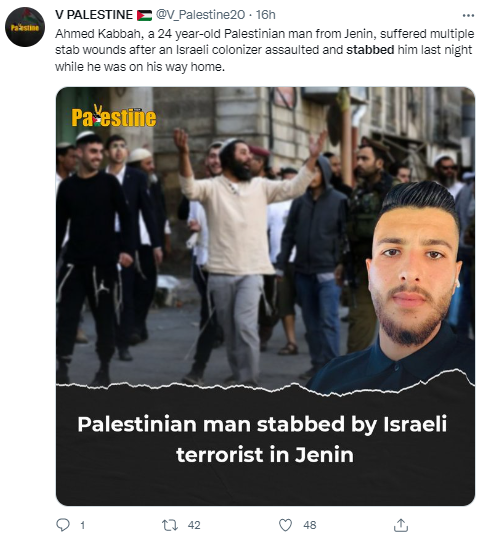Viewport: 480px width, 536px height.
Task: Click the V PALESTINE display name
Action: tap(94, 15)
